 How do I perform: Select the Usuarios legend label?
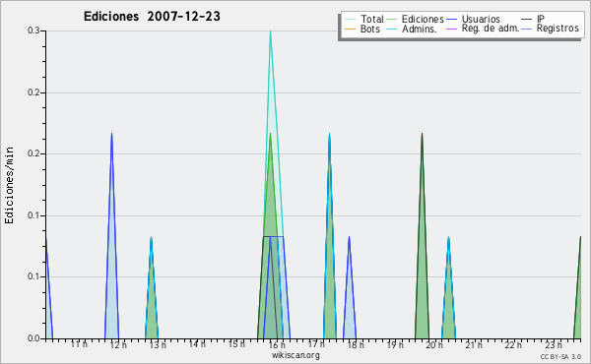tap(481, 19)
